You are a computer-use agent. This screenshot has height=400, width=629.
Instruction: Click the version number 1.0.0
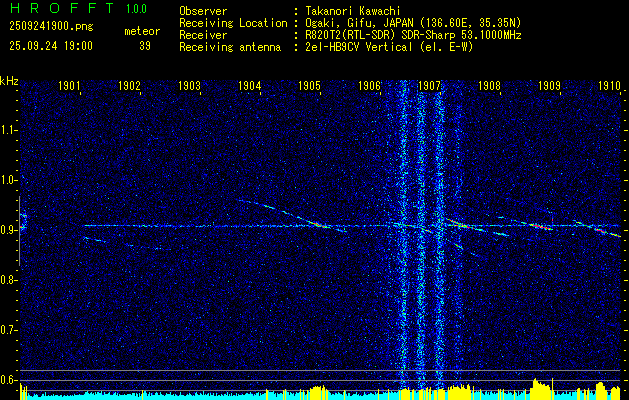coord(136,9)
